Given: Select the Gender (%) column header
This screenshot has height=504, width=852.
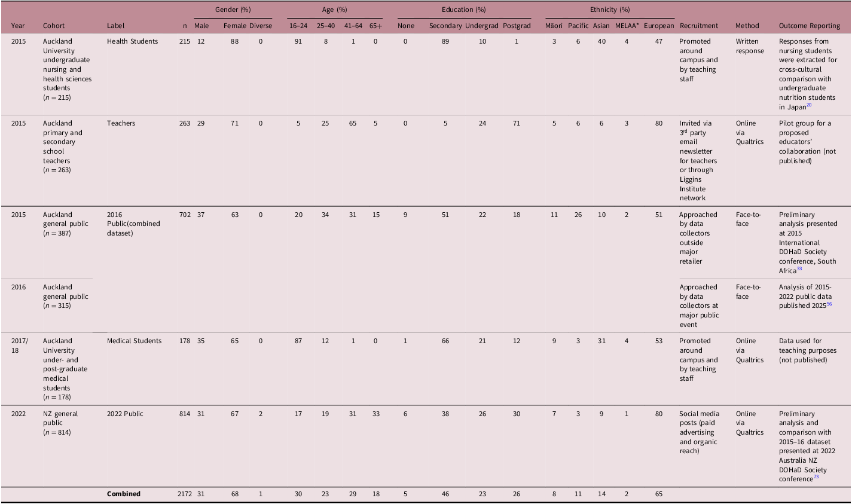Looking at the screenshot, I should pyautogui.click(x=232, y=10).
